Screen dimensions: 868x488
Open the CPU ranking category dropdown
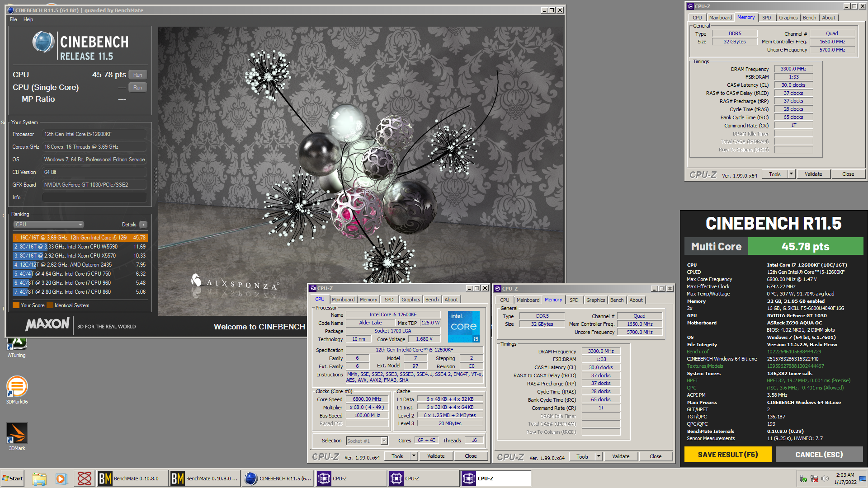[48, 225]
